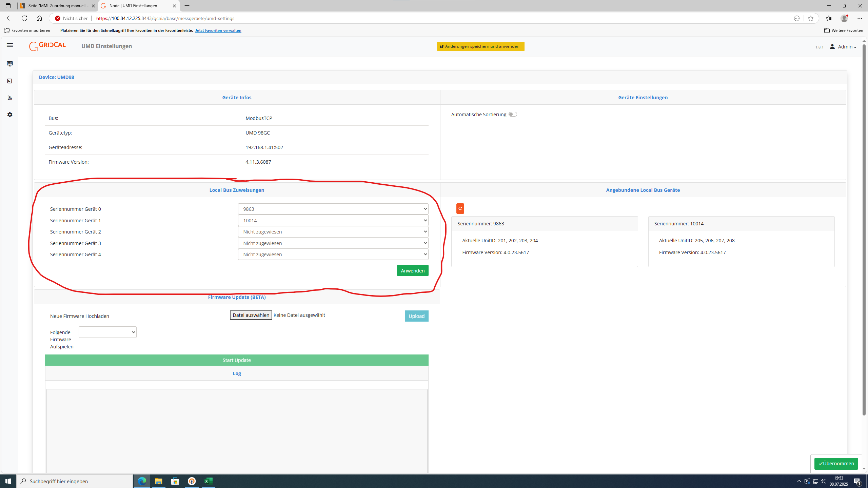Click the RSS feed sidebar icon
This screenshot has height=488, width=868.
coord(10,98)
